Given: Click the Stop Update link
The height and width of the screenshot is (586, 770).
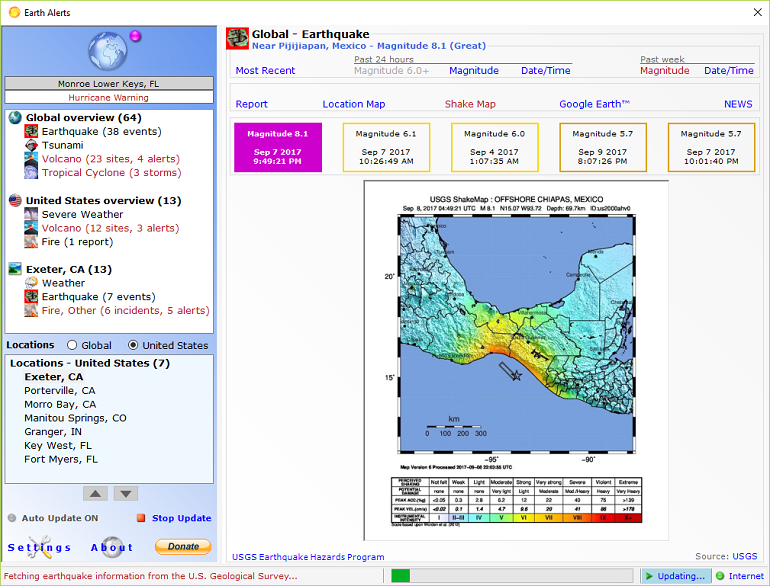Looking at the screenshot, I should (x=182, y=518).
